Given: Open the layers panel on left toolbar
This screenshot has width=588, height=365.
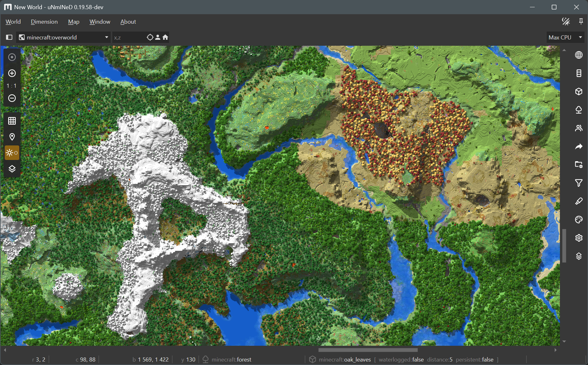Looking at the screenshot, I should click(x=12, y=169).
